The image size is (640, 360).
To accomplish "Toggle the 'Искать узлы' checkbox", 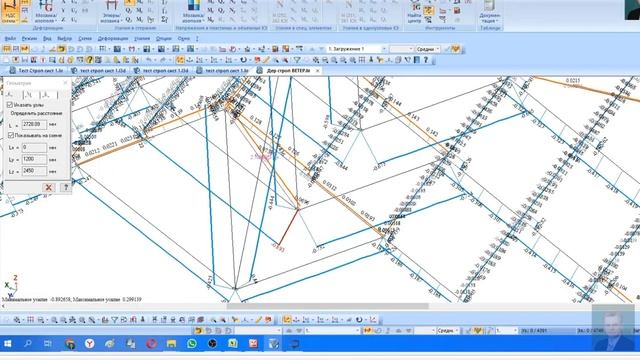I will [x=10, y=105].
